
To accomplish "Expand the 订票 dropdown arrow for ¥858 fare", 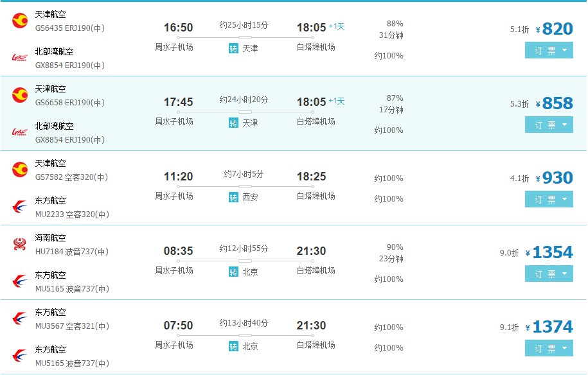I will 564,125.
